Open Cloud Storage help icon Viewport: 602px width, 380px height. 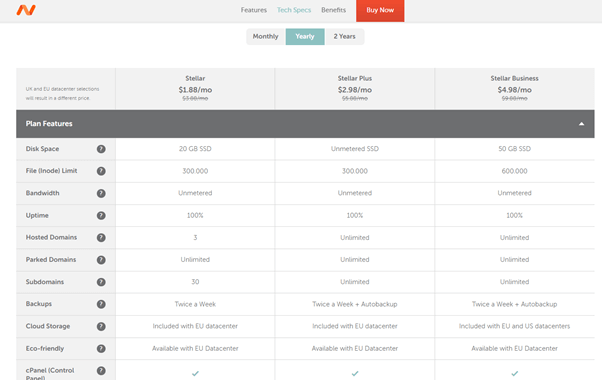coord(101,327)
